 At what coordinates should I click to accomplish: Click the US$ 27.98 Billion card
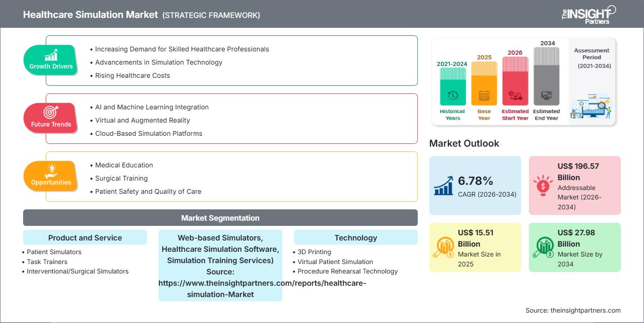tap(575, 248)
